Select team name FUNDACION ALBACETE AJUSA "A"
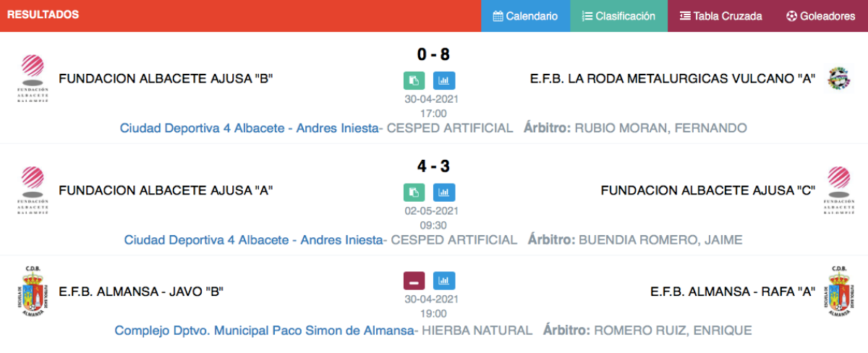This screenshot has width=868, height=353. (166, 190)
